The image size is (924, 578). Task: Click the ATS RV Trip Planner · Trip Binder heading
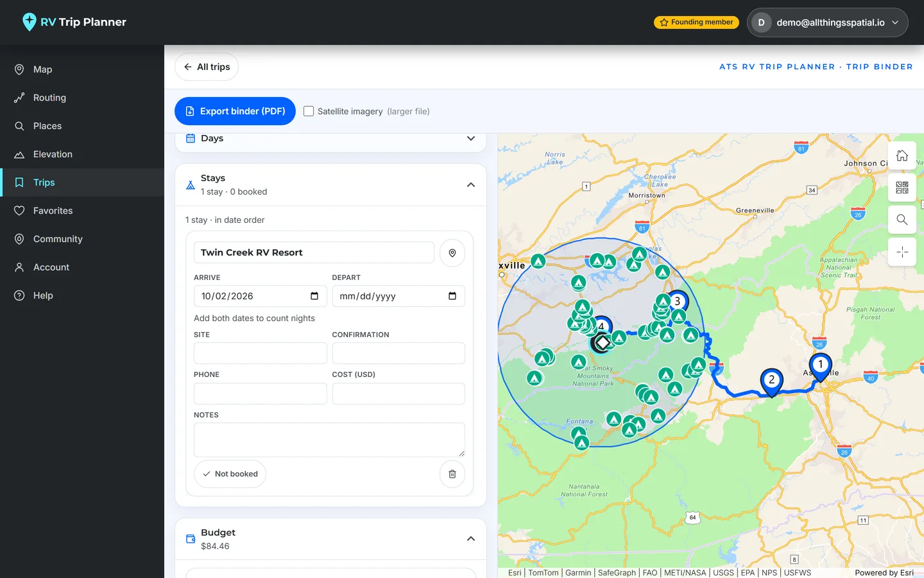point(816,67)
